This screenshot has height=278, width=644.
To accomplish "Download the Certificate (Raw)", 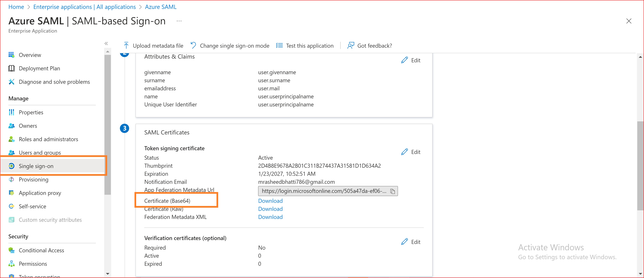I will coord(270,209).
